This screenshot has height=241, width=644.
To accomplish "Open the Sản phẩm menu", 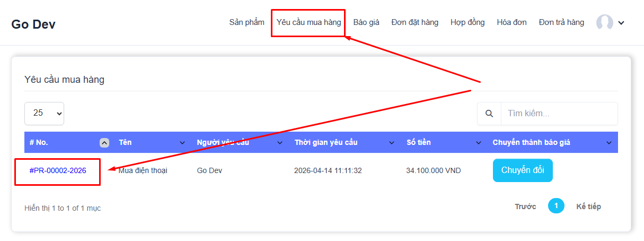I will [x=246, y=22].
